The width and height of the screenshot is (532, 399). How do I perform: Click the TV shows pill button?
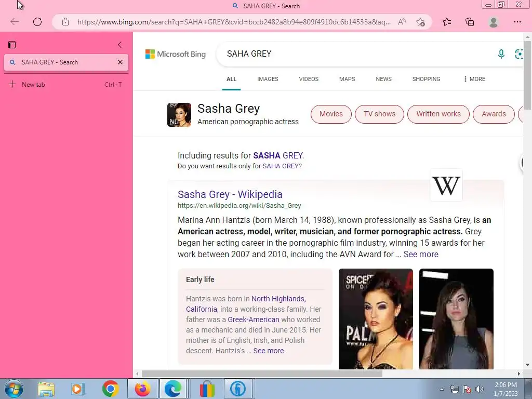click(379, 114)
